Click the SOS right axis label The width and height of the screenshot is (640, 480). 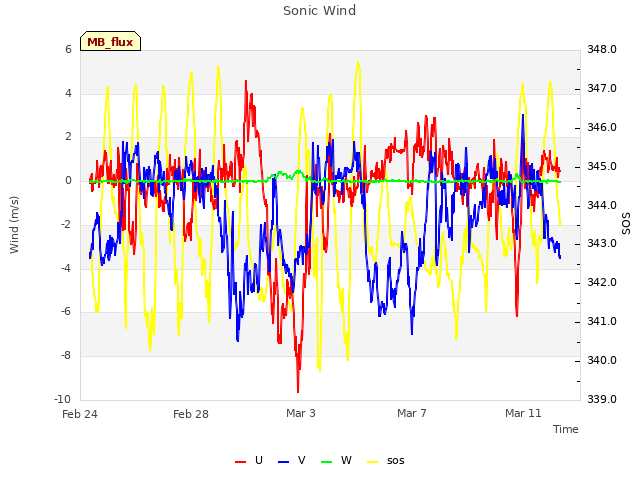(x=626, y=224)
